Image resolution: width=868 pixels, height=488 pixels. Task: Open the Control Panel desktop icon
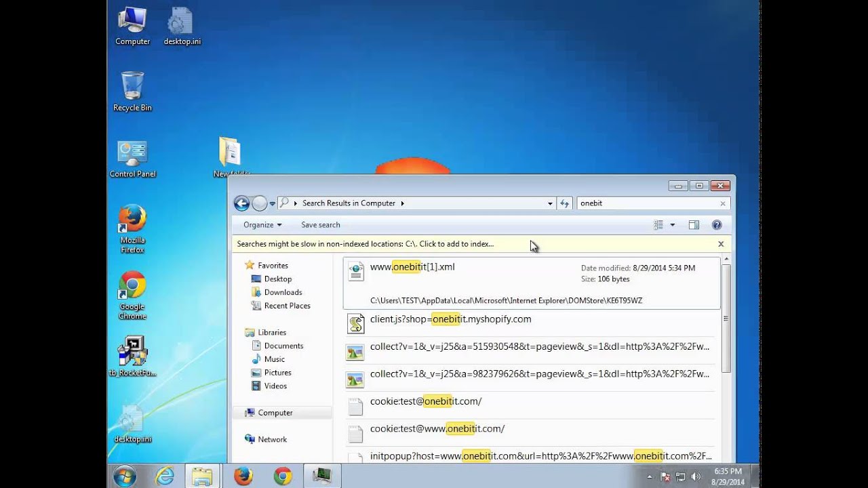[x=132, y=159]
